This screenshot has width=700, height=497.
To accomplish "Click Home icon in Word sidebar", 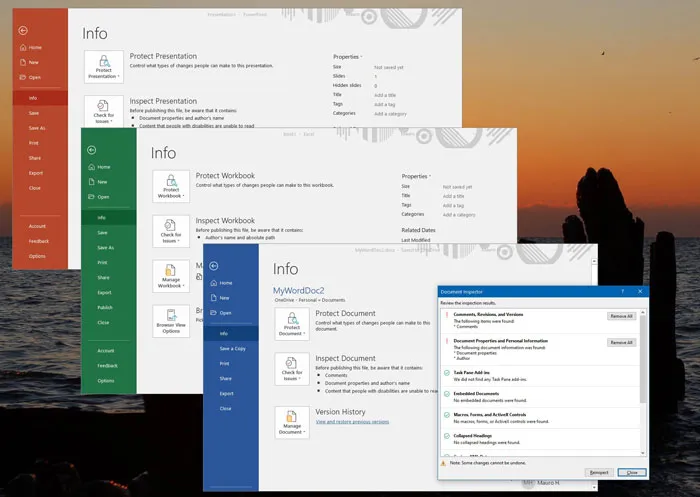I will pyautogui.click(x=214, y=283).
